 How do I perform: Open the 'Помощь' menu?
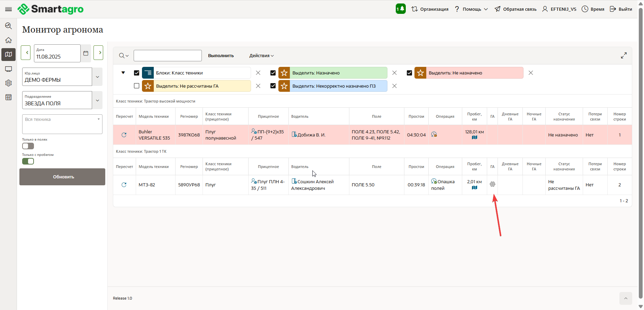tap(471, 9)
